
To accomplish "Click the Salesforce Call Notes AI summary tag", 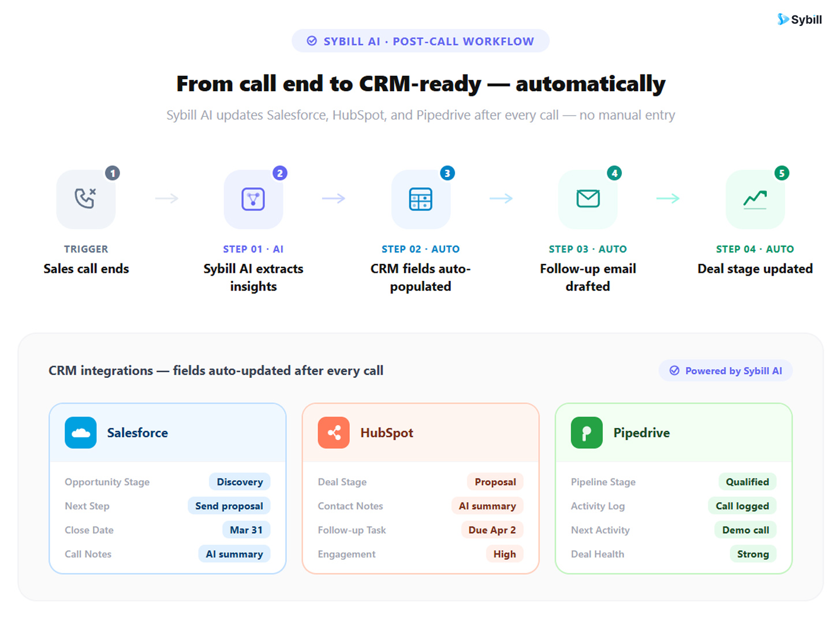I will click(234, 554).
